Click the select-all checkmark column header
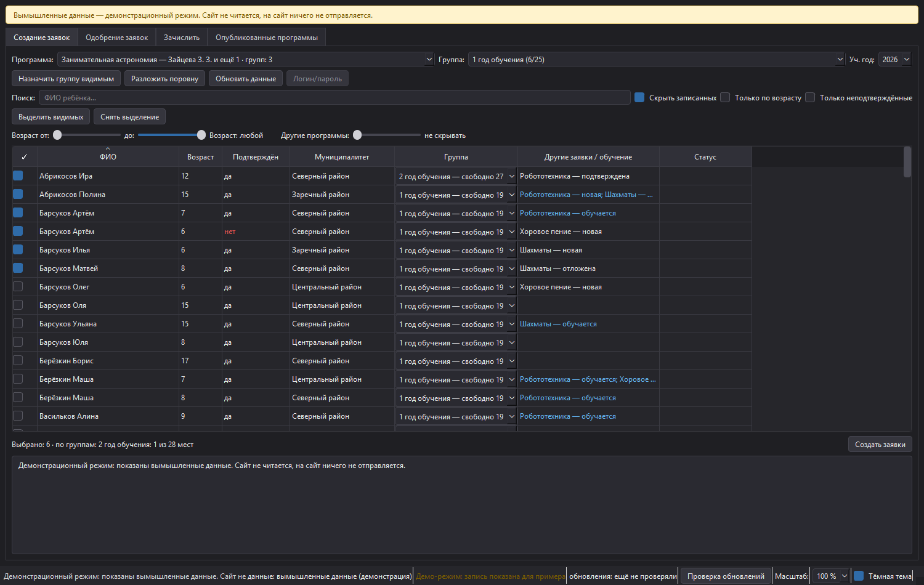The height and width of the screenshot is (585, 924). point(25,157)
